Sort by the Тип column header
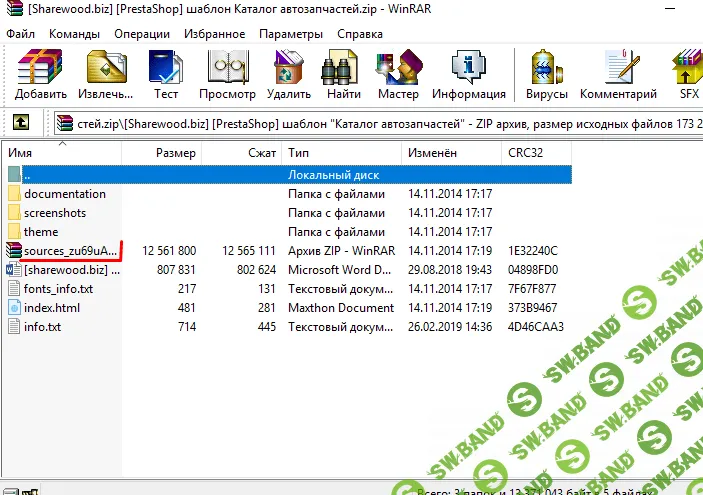Screen dimensions: 703x495 [342, 153]
